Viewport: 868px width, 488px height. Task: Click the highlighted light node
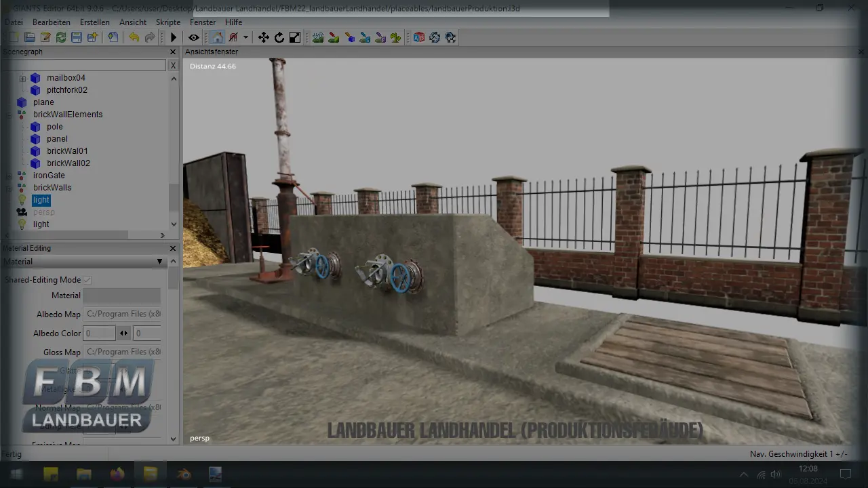pyautogui.click(x=41, y=200)
